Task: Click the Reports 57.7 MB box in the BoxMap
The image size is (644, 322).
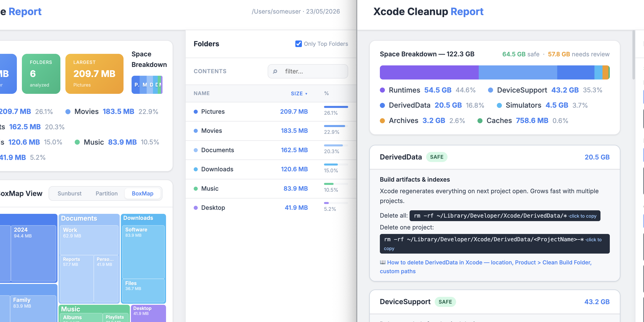Action: (x=77, y=279)
